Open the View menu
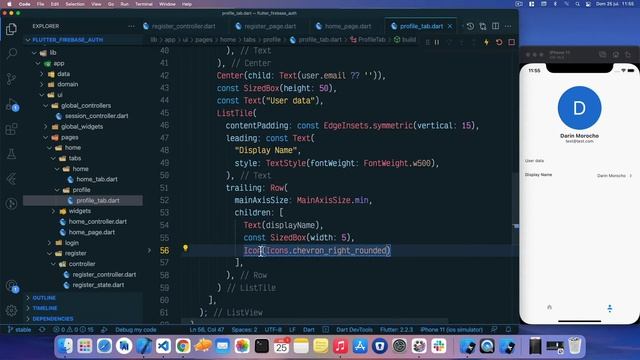The width and height of the screenshot is (640, 360). [x=96, y=4]
